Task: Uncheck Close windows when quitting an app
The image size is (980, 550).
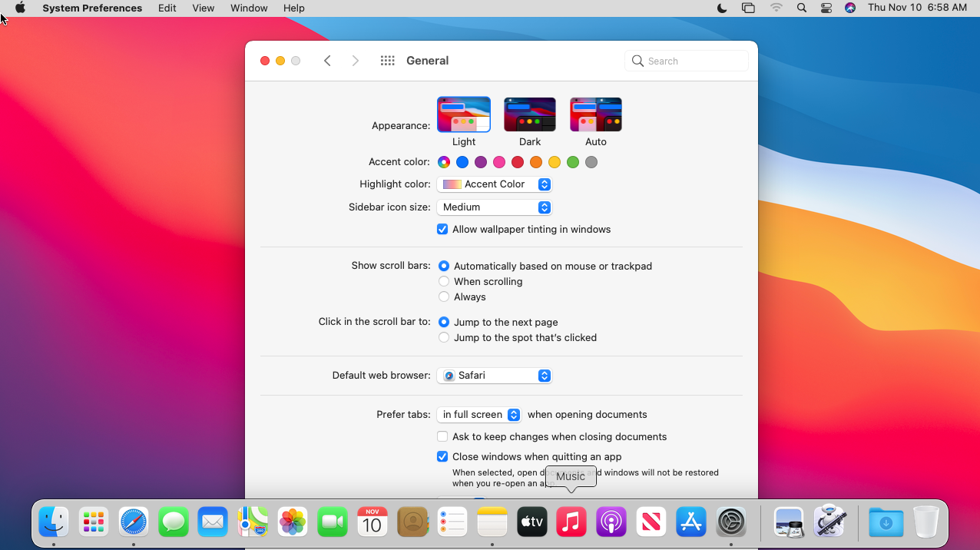Action: coord(442,456)
